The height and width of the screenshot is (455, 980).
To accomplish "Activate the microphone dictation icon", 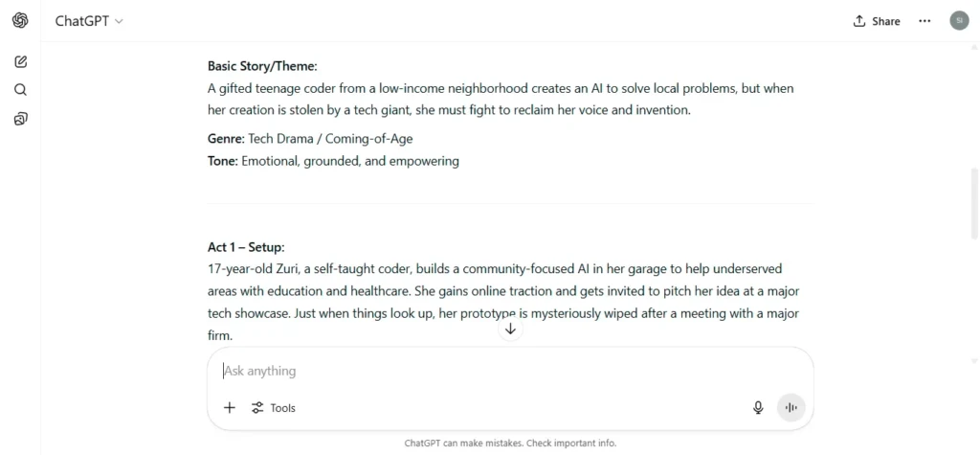I will pyautogui.click(x=758, y=408).
